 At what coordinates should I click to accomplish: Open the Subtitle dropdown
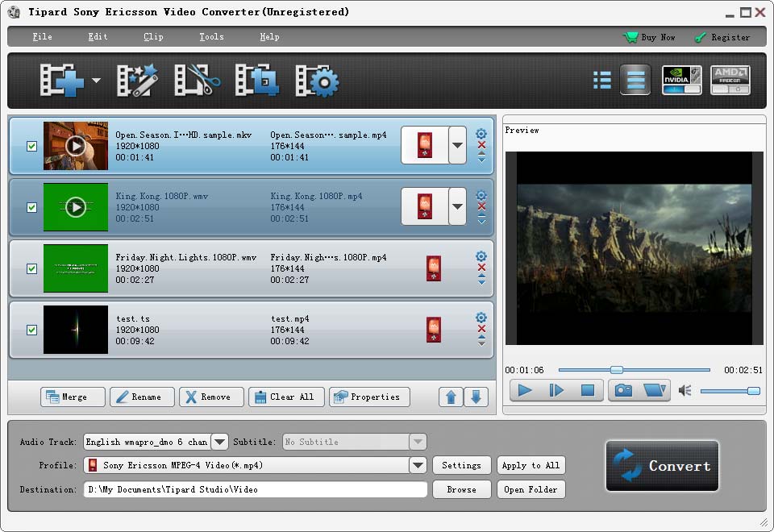418,442
